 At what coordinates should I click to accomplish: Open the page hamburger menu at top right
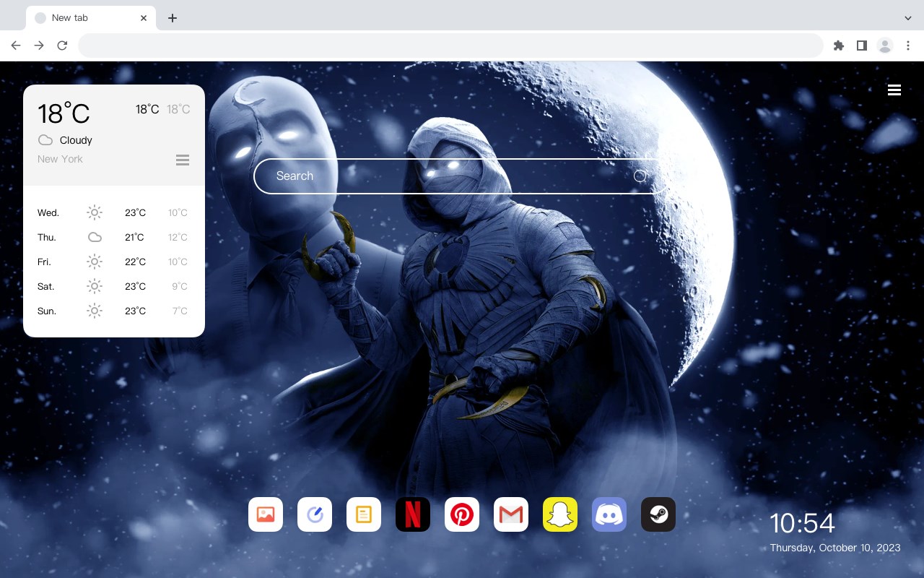(x=894, y=90)
